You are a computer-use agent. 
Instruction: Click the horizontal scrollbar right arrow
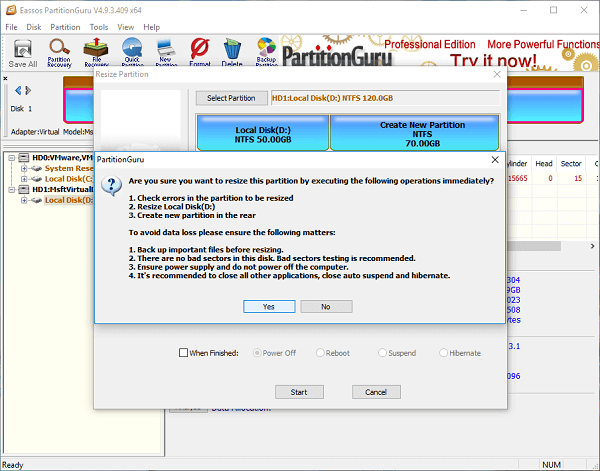click(592, 246)
